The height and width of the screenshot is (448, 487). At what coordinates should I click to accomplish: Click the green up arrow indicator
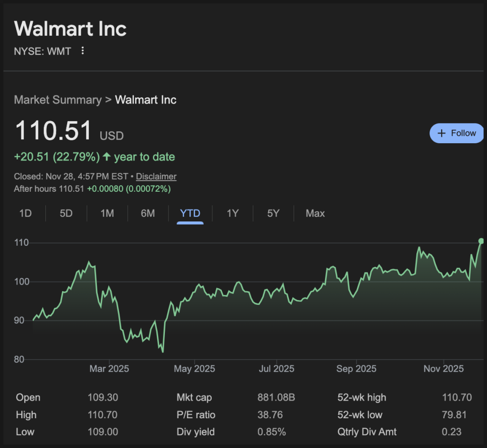[106, 157]
